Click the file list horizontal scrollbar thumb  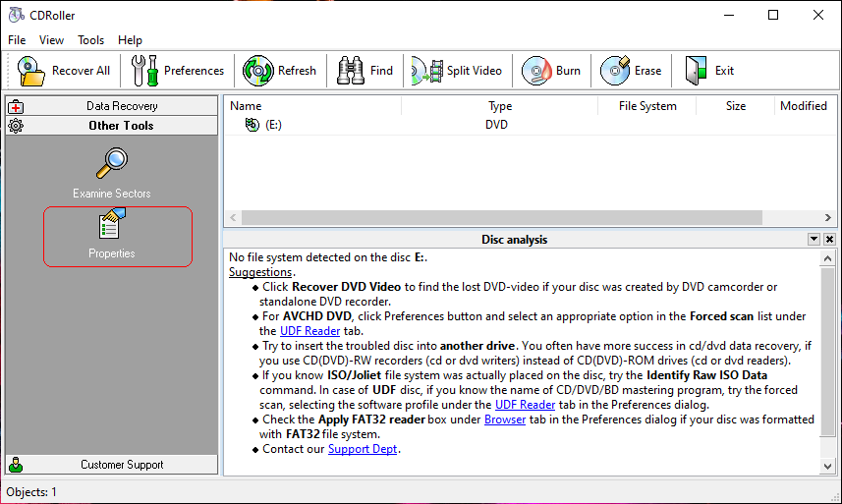point(501,217)
